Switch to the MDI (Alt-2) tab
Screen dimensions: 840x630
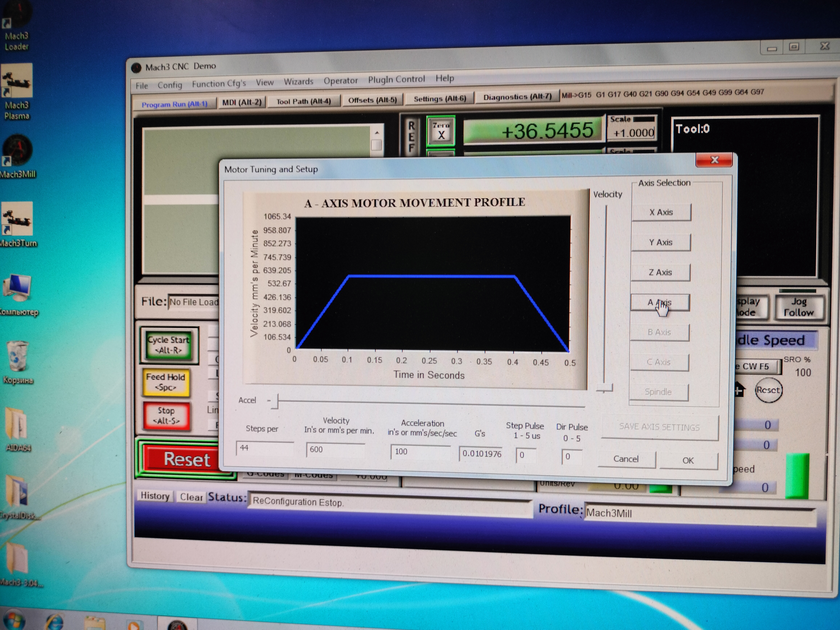(x=242, y=102)
